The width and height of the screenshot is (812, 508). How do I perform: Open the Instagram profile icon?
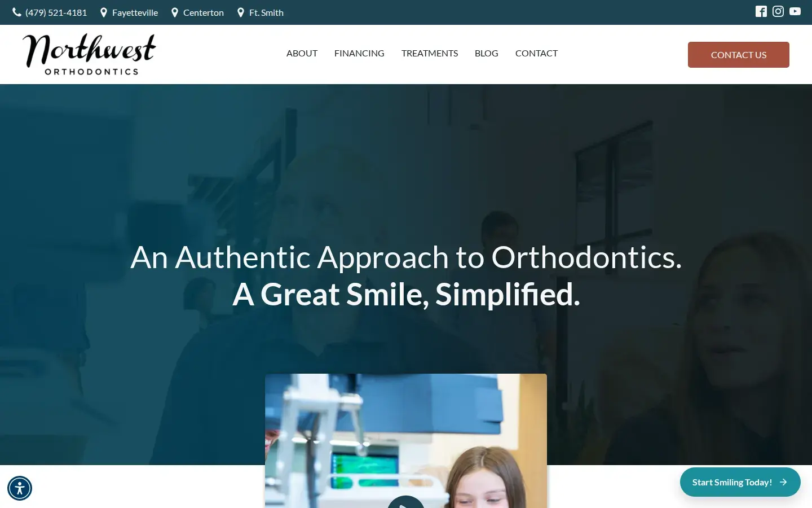click(778, 11)
